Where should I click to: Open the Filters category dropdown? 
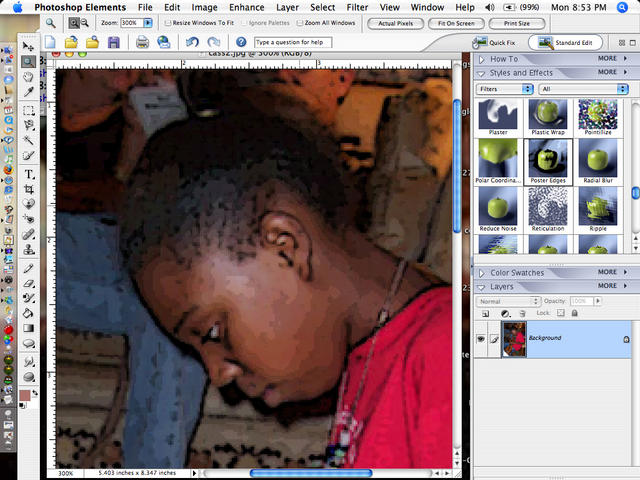tap(504, 89)
